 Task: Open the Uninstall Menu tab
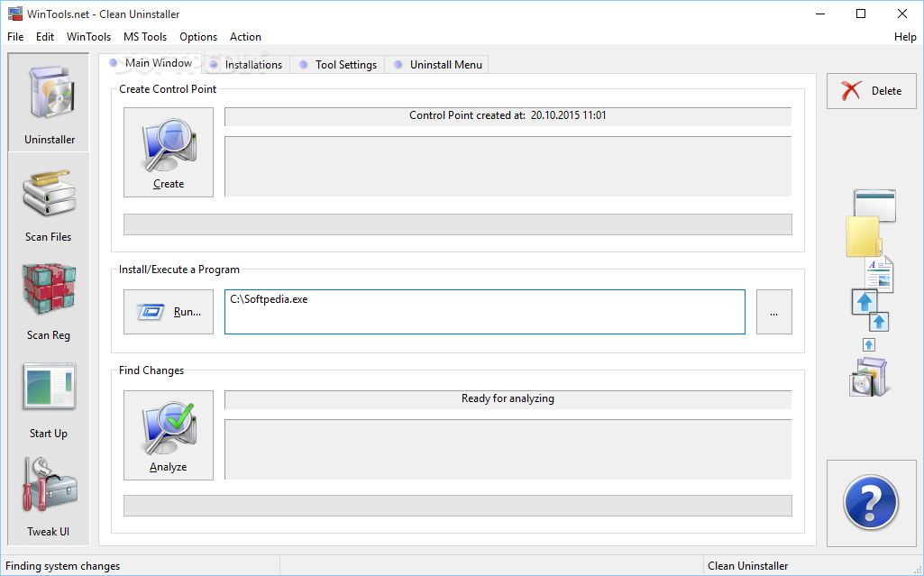[437, 65]
